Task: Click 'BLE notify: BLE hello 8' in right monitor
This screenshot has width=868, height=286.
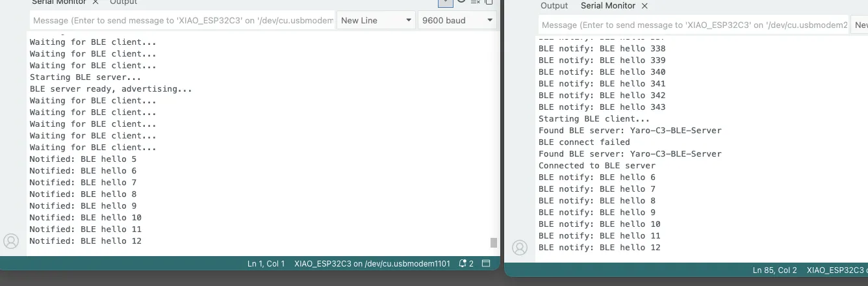Action: (597, 201)
